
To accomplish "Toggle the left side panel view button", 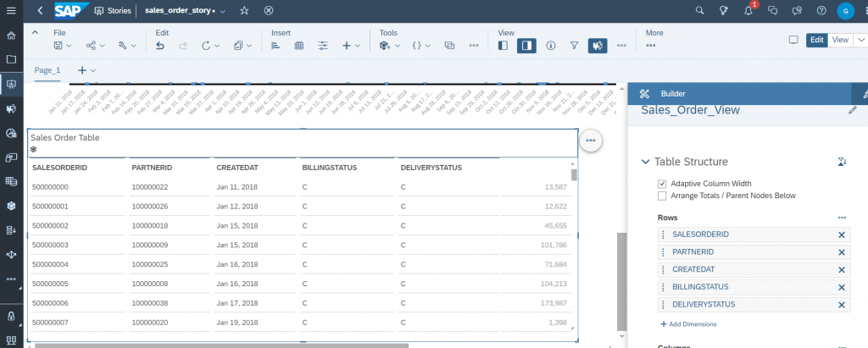I will coord(503,46).
